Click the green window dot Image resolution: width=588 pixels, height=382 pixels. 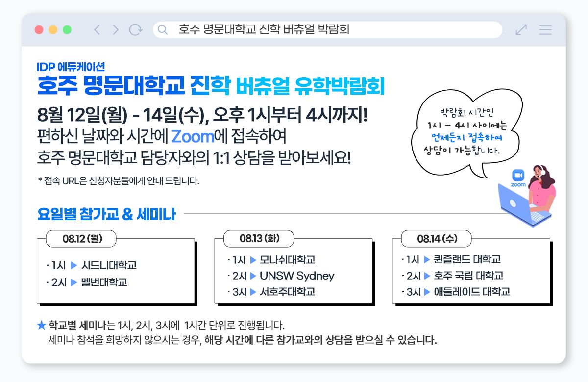tap(67, 30)
